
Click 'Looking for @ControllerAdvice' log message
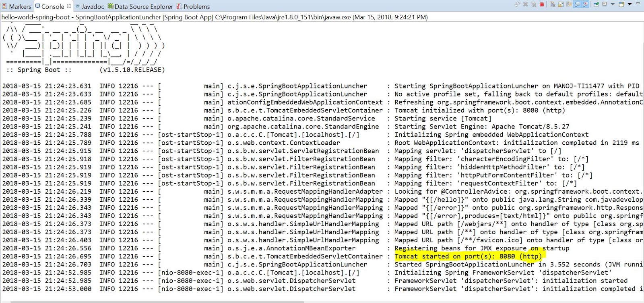click(x=519, y=192)
